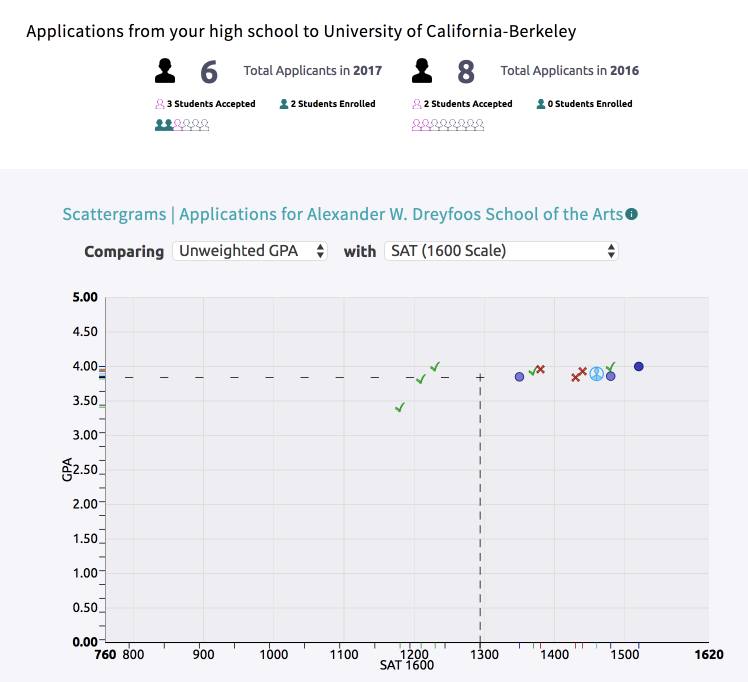This screenshot has height=682, width=748.
Task: Click the 760 x-axis minimum value
Action: coord(105,654)
